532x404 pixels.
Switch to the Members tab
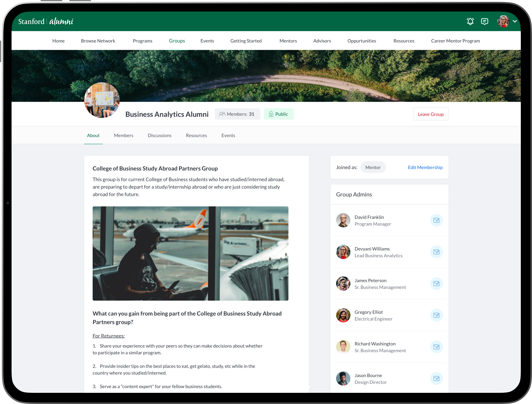[x=123, y=135]
